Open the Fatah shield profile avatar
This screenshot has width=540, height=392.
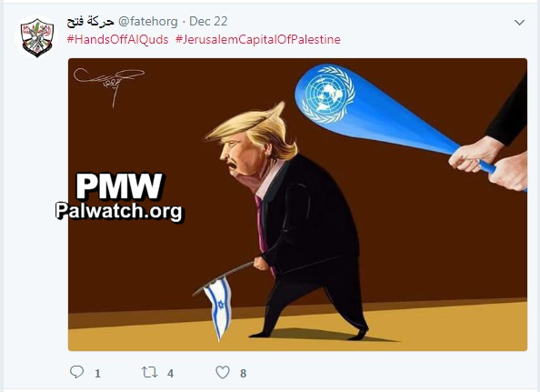click(37, 37)
